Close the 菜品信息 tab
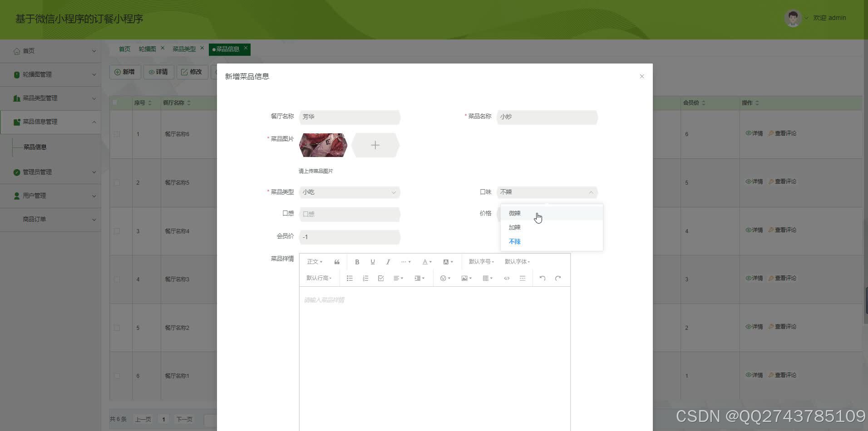The width and height of the screenshot is (868, 431). pos(246,48)
